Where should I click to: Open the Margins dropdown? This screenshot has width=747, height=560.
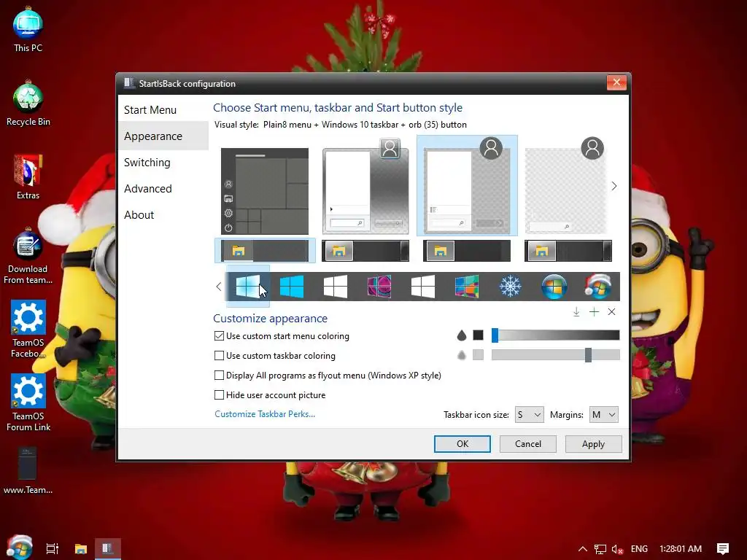click(603, 415)
